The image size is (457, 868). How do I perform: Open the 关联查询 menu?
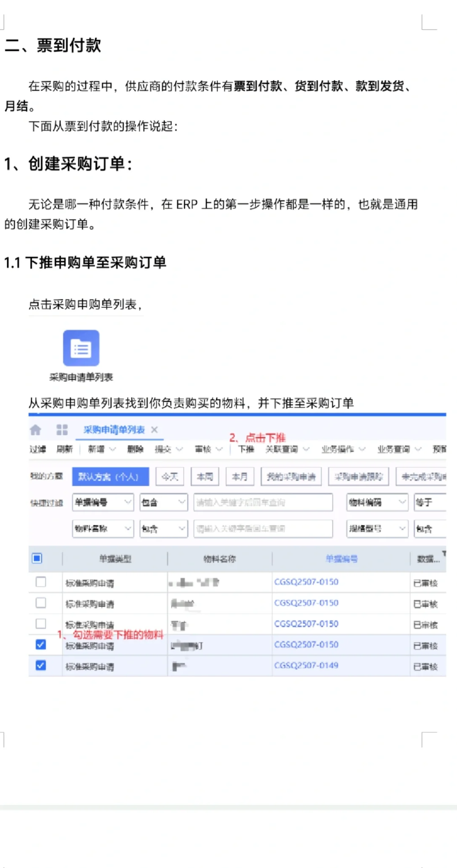coord(287,449)
